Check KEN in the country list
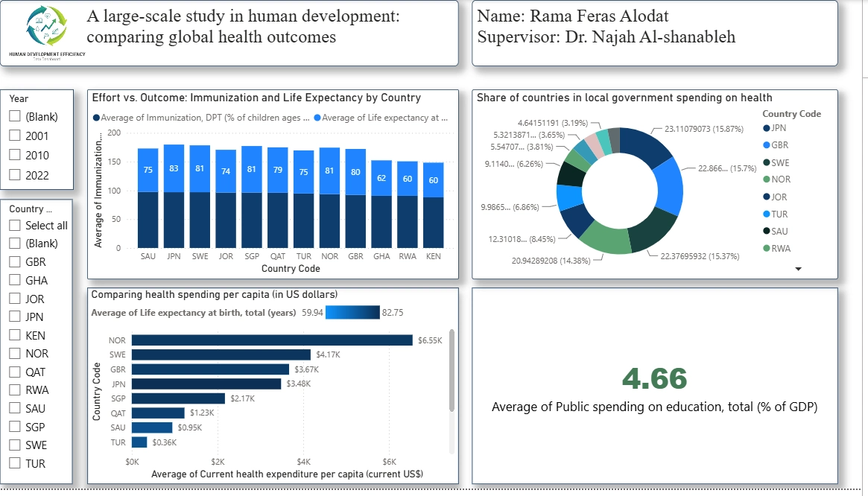This screenshot has width=868, height=496. point(15,335)
